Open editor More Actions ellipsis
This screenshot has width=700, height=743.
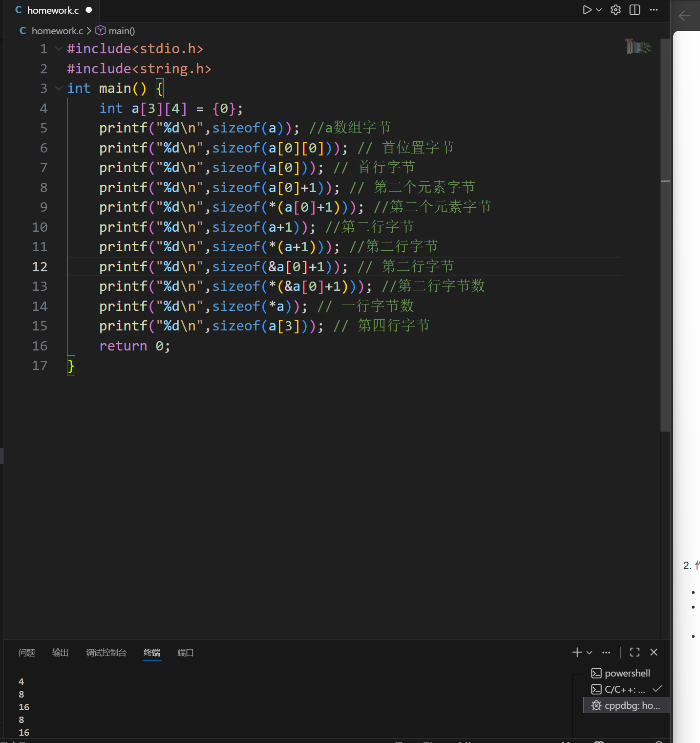tap(654, 10)
